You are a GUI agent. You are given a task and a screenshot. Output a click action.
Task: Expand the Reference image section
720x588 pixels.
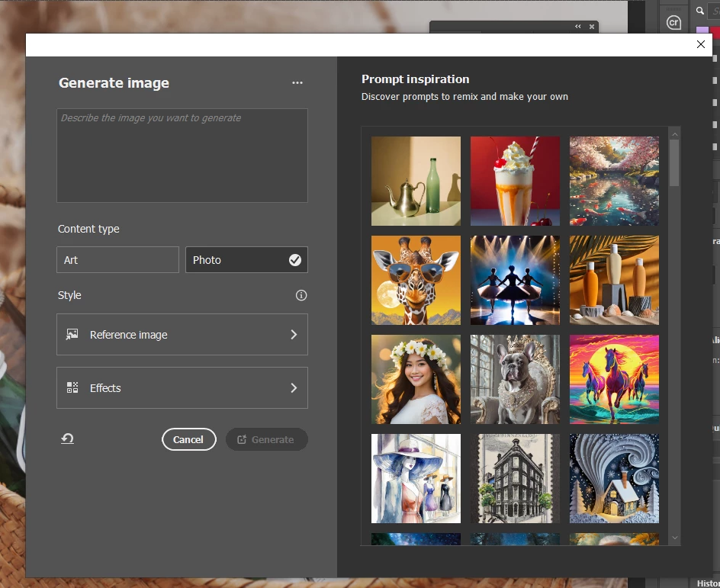(182, 334)
